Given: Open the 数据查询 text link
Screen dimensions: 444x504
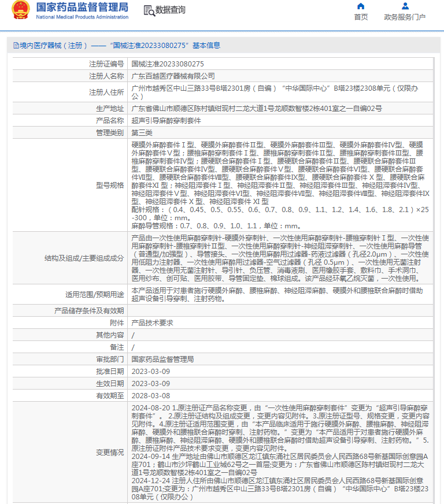Looking at the screenshot, I should pyautogui.click(x=171, y=10).
